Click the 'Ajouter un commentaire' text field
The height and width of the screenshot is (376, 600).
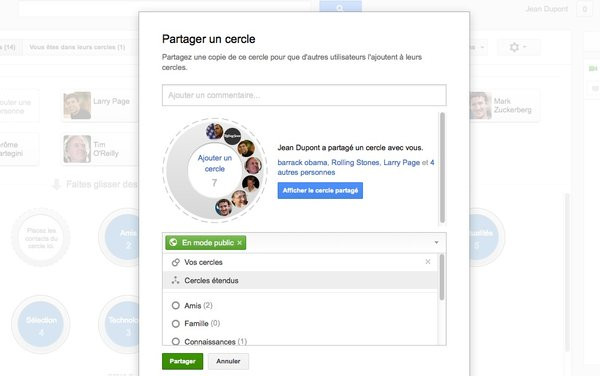pos(304,95)
